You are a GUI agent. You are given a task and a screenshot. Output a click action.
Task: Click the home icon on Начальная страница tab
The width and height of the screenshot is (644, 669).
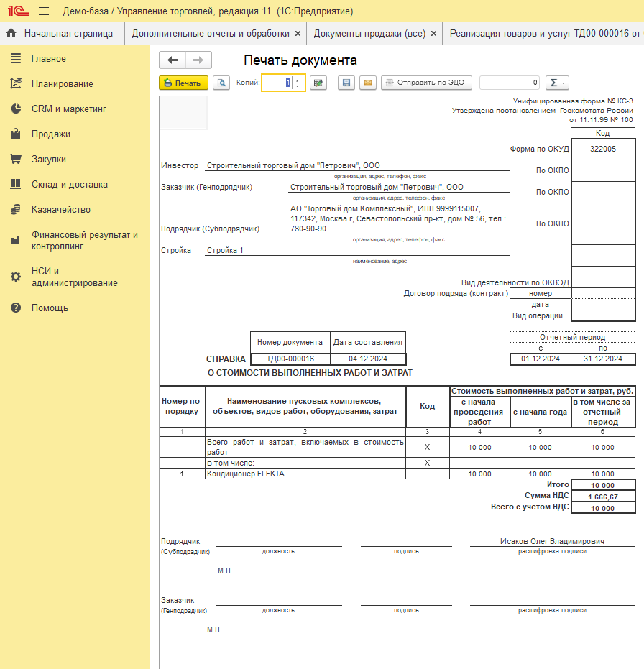pyautogui.click(x=11, y=33)
